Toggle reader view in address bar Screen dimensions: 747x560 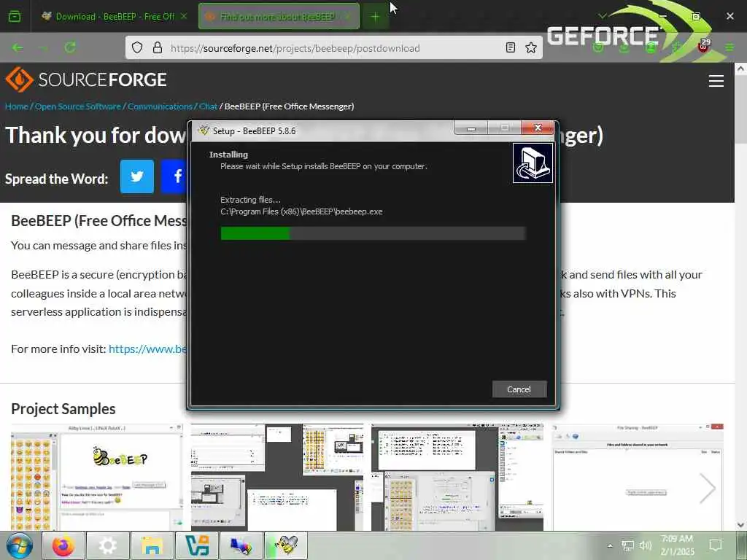(510, 47)
